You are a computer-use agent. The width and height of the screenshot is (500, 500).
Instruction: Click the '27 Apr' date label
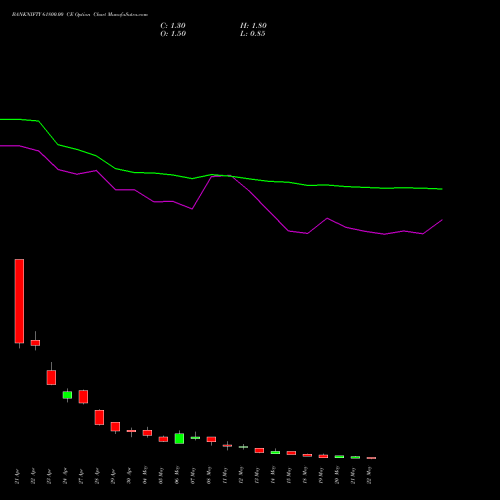pyautogui.click(x=81, y=477)
